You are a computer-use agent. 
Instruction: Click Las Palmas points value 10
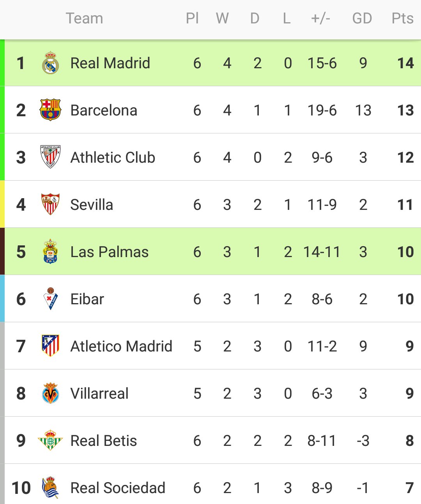coord(405,252)
